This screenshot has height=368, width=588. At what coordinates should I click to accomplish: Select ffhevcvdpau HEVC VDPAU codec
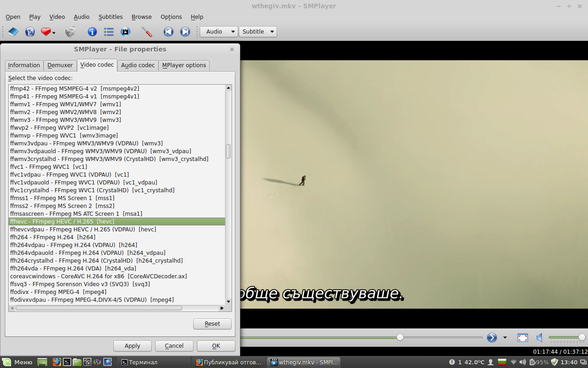click(117, 230)
